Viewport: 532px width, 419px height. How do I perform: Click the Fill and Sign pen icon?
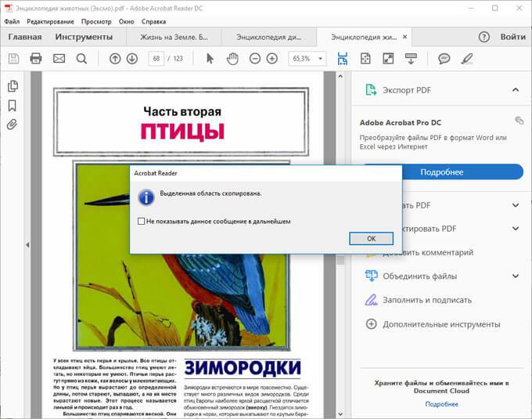371,300
